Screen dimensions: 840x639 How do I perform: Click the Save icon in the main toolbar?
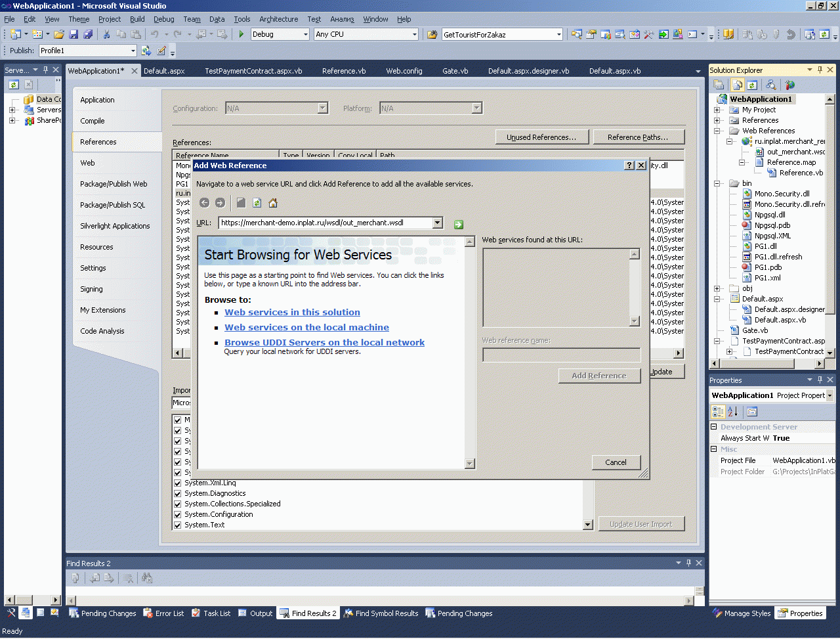coord(73,34)
